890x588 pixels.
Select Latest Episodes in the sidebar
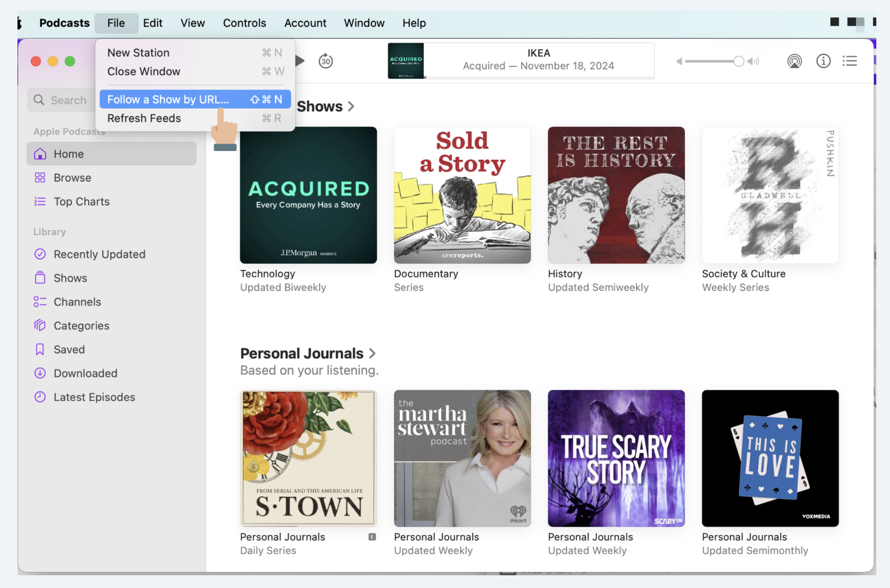[x=94, y=397]
